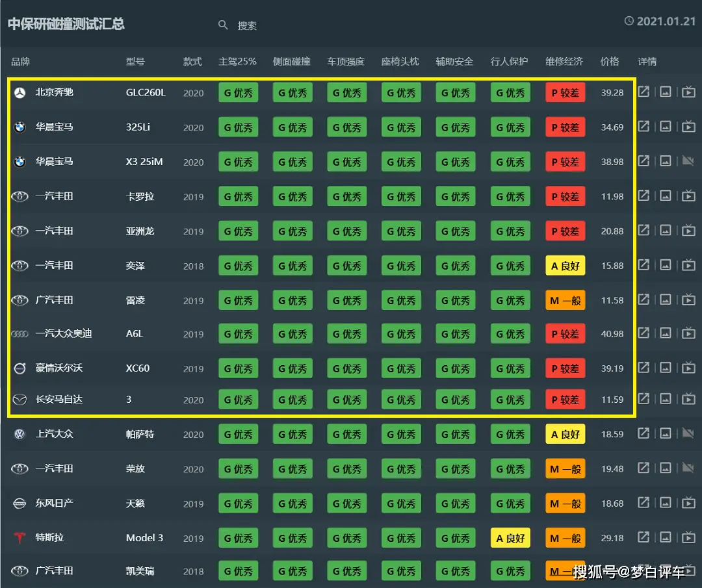Viewport: 702px width, 588px height.
Task: Open image icon for 325Li row
Action: tap(666, 127)
